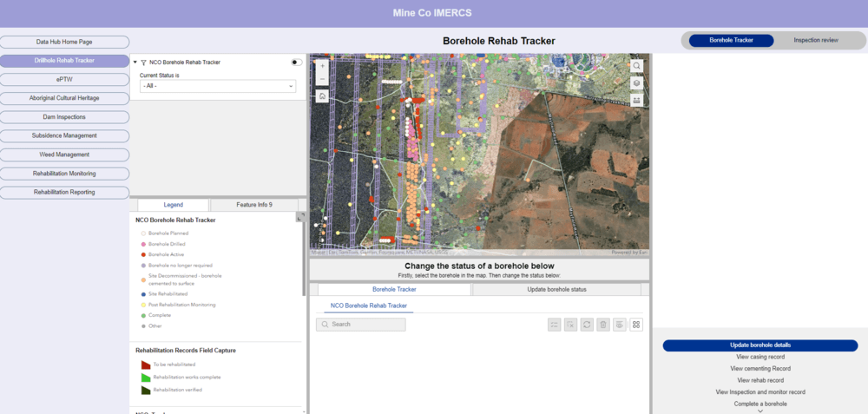868x414 pixels.
Task: Refresh the borehole tracker table
Action: click(x=587, y=325)
